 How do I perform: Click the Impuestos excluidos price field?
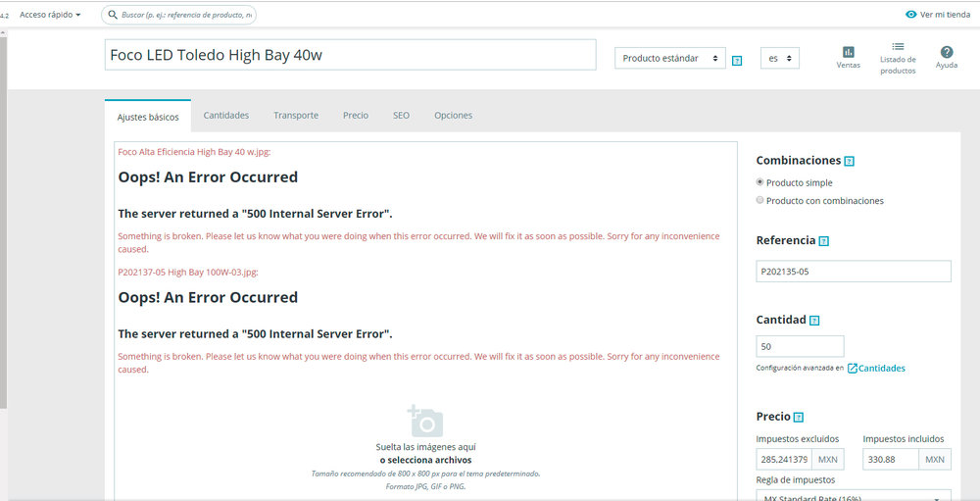point(784,459)
